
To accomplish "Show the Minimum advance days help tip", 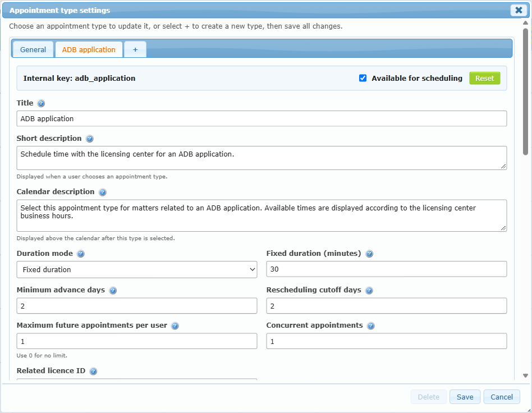I will click(x=113, y=291).
